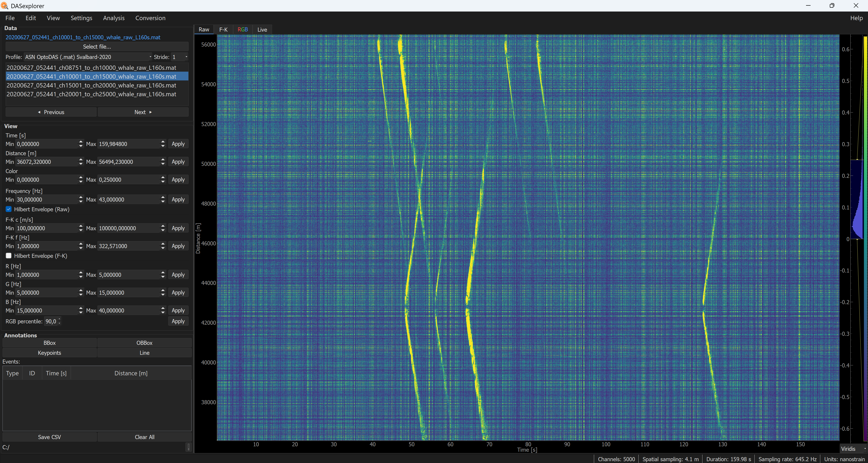Image resolution: width=868 pixels, height=463 pixels.
Task: Toggle Hilbert Envelope (F-K) checkbox
Action: pos(9,256)
